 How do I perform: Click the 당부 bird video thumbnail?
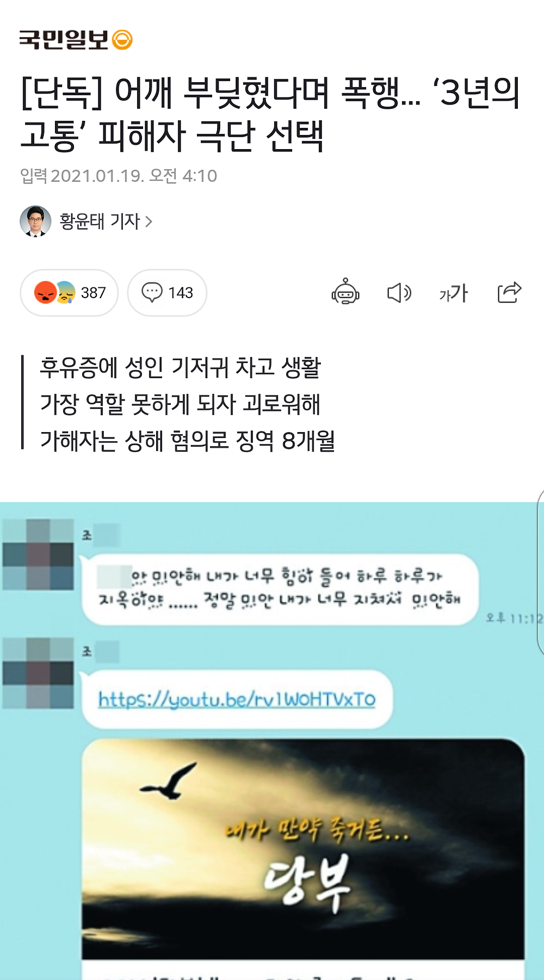point(303,849)
